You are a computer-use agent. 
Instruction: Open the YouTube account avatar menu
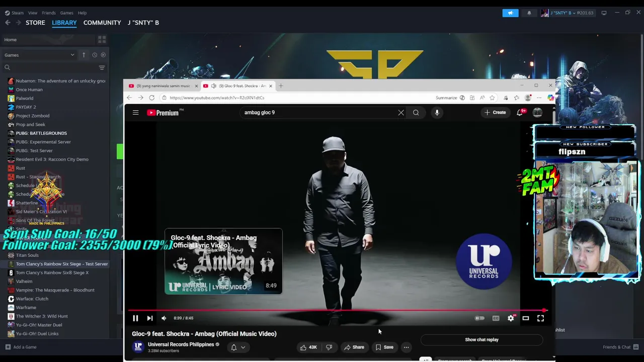pyautogui.click(x=537, y=113)
